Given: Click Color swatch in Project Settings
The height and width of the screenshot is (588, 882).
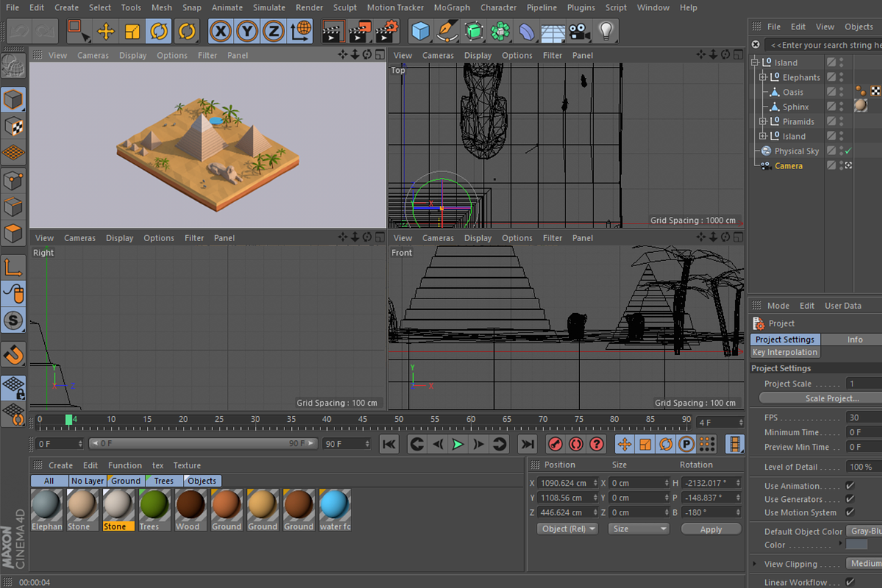Looking at the screenshot, I should tap(857, 545).
